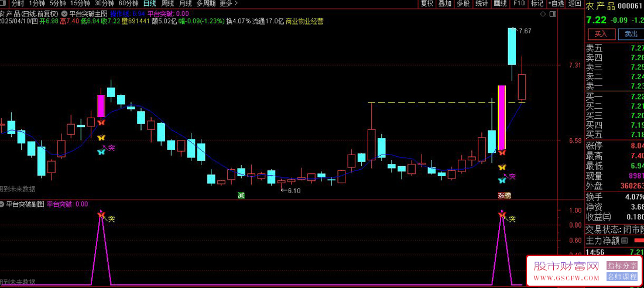
Task: Open the 统计 statistics tool
Action: (x=481, y=4)
